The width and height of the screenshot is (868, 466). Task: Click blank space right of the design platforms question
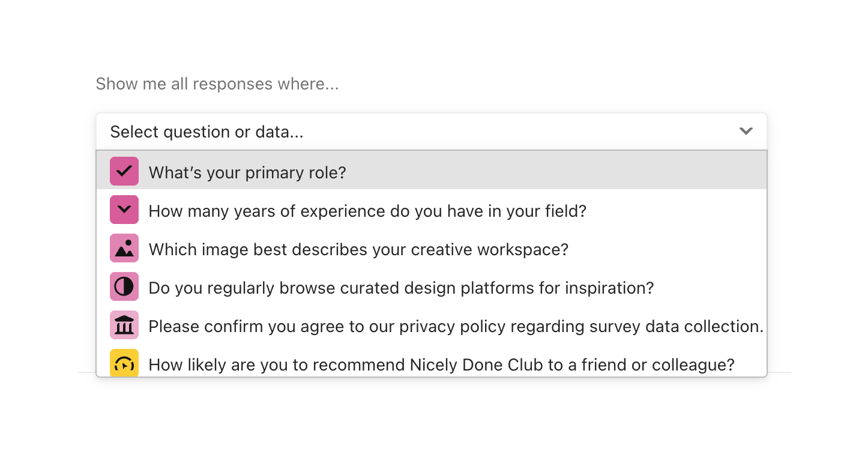[x=708, y=287]
